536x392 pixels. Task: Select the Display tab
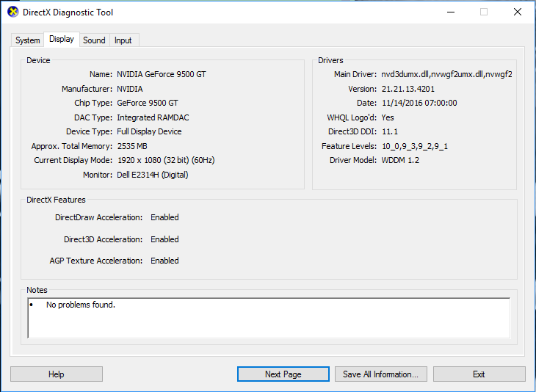[x=62, y=39]
